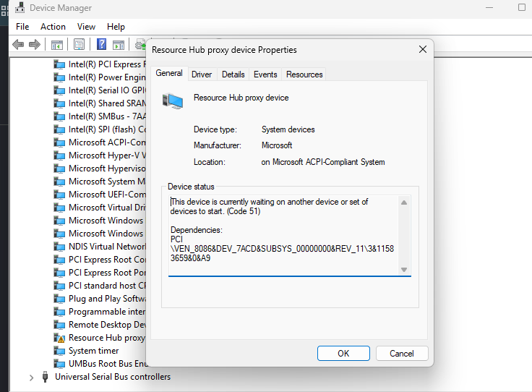The height and width of the screenshot is (392, 532).
Task: Open the Action menu
Action: coord(53,27)
